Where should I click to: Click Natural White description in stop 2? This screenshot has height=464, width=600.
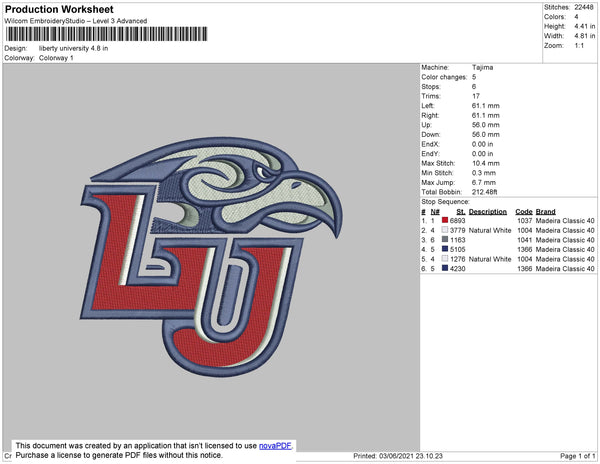490,230
